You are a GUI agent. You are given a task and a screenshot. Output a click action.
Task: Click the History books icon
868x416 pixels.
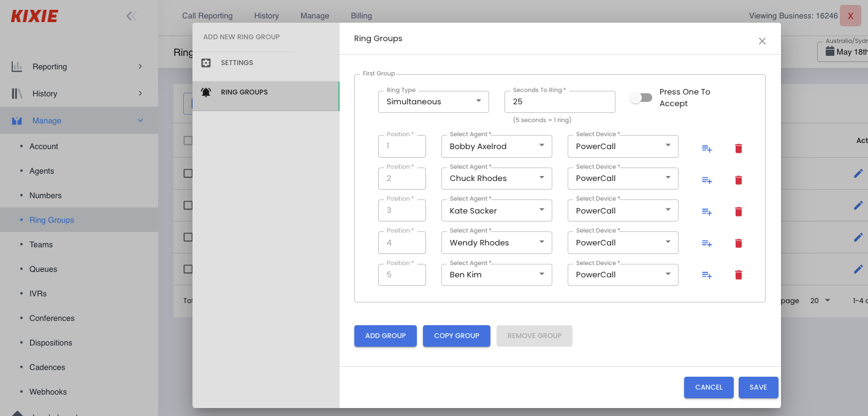pos(17,93)
